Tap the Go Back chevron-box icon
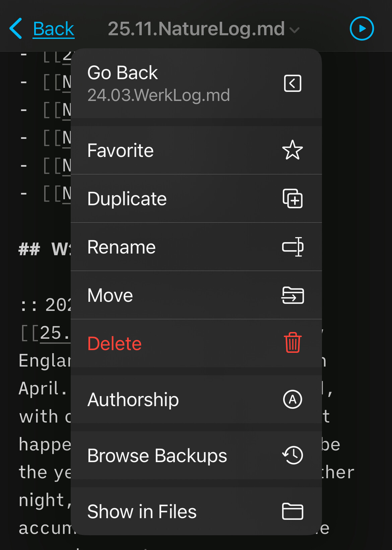392x550 pixels. [292, 84]
